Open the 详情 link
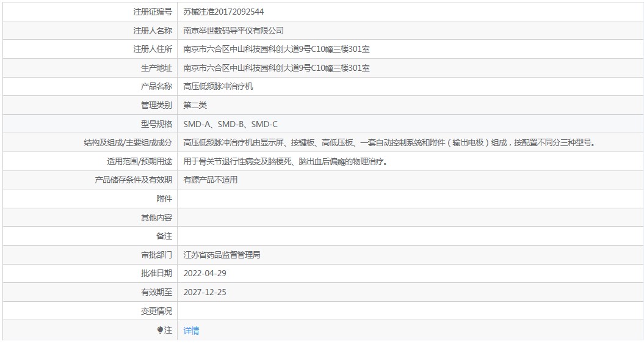Screen dimensions: 644x344 click(192, 331)
